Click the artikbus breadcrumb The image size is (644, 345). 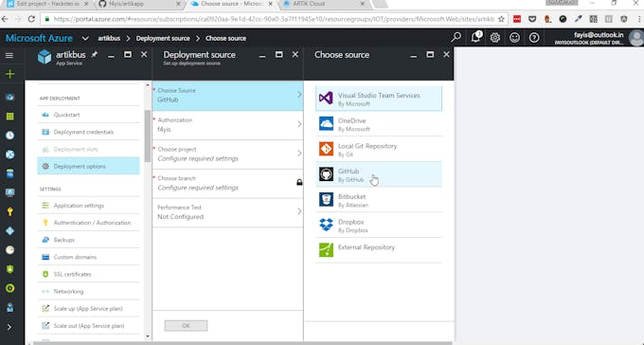(109, 38)
